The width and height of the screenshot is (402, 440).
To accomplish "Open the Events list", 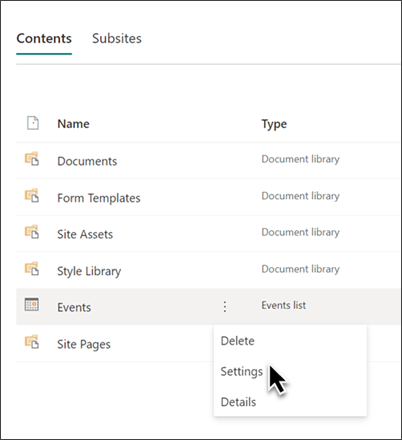I will (x=74, y=307).
